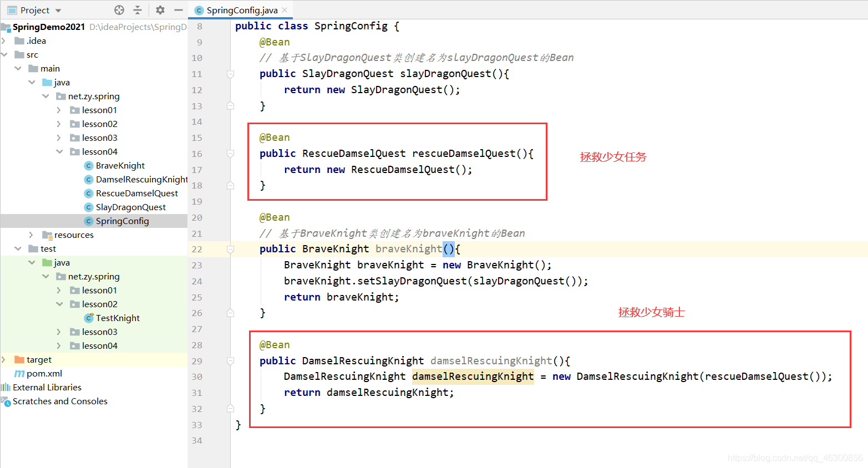This screenshot has width=868, height=468.
Task: Select the DamselRescuingKnight class icon
Action: (88, 179)
